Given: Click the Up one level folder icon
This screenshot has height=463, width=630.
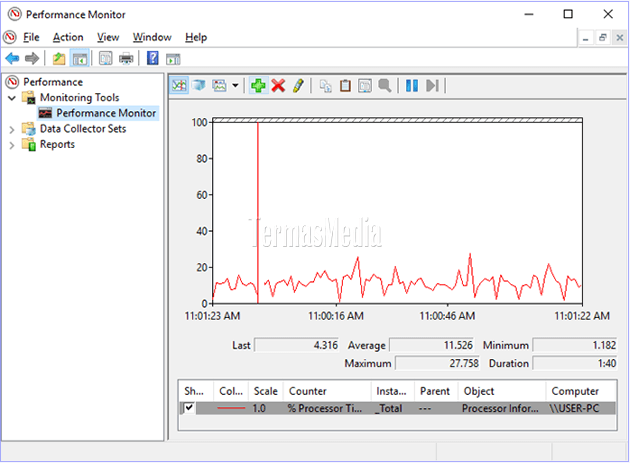Looking at the screenshot, I should click(x=59, y=59).
